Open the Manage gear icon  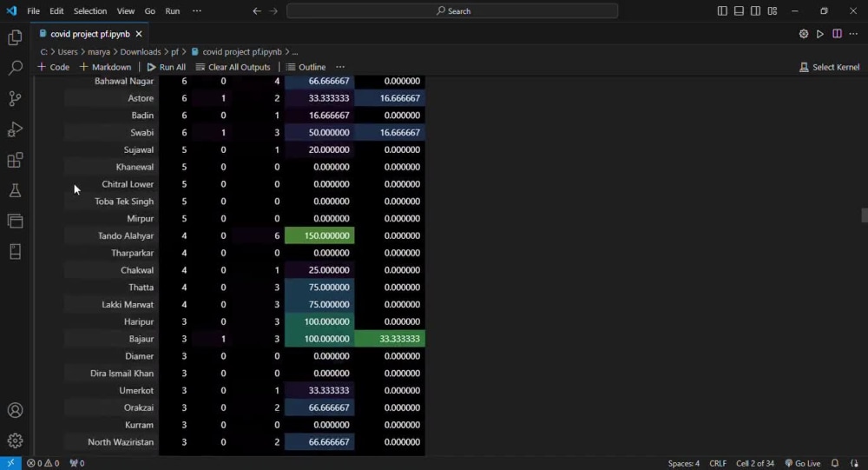pyautogui.click(x=15, y=440)
